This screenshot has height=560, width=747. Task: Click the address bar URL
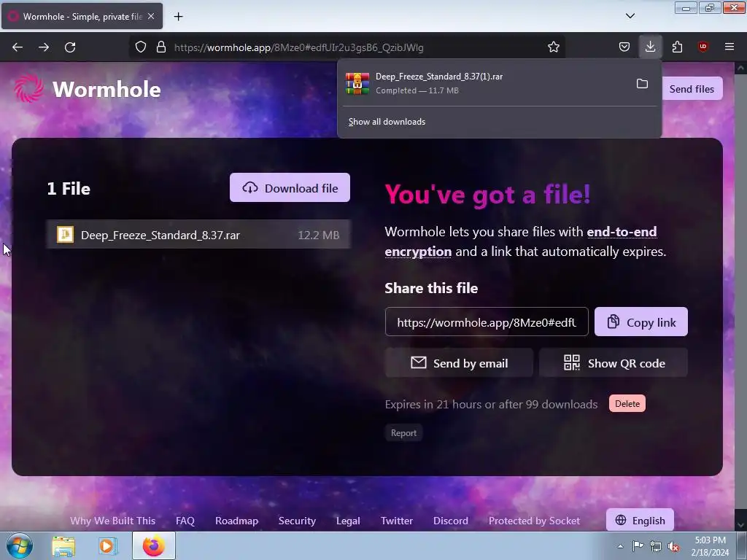click(x=298, y=47)
